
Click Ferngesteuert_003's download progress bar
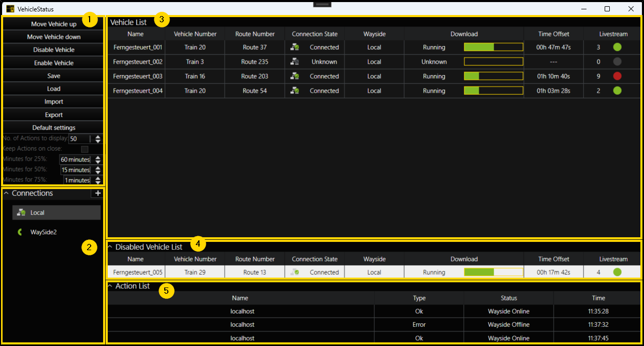(493, 76)
